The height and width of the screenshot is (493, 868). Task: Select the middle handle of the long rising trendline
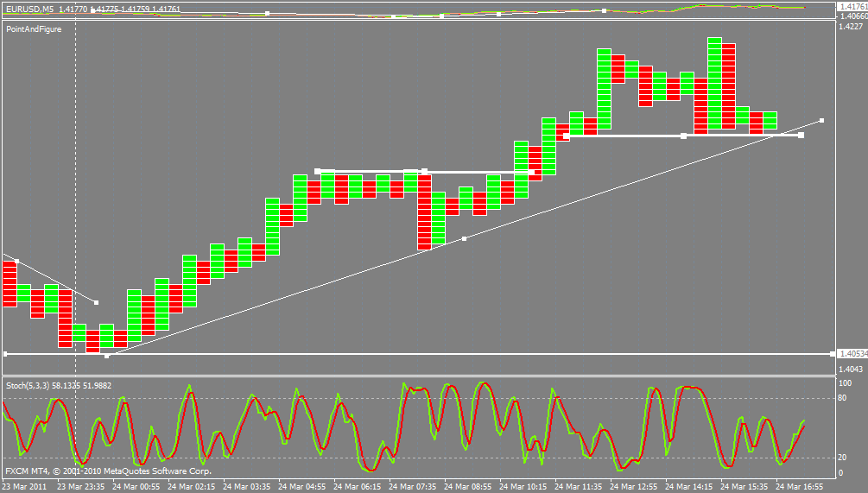464,238
